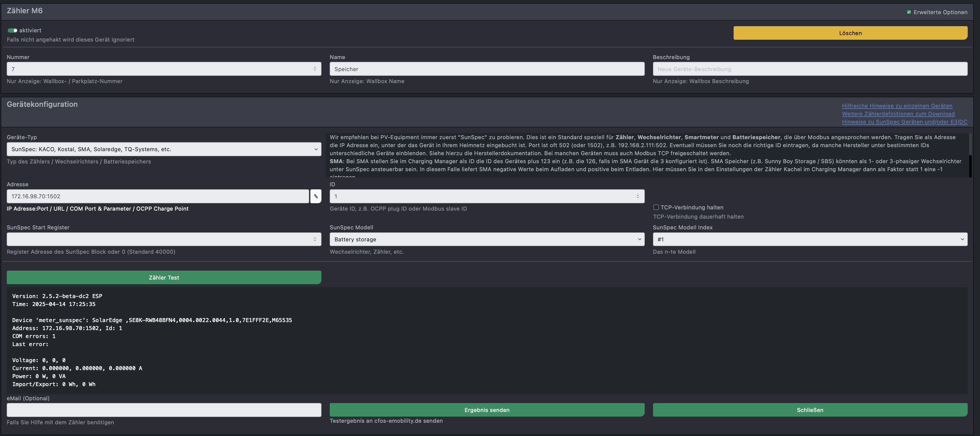
Task: Click the Adresse field with 172.16.98.70:1502
Action: point(158,196)
